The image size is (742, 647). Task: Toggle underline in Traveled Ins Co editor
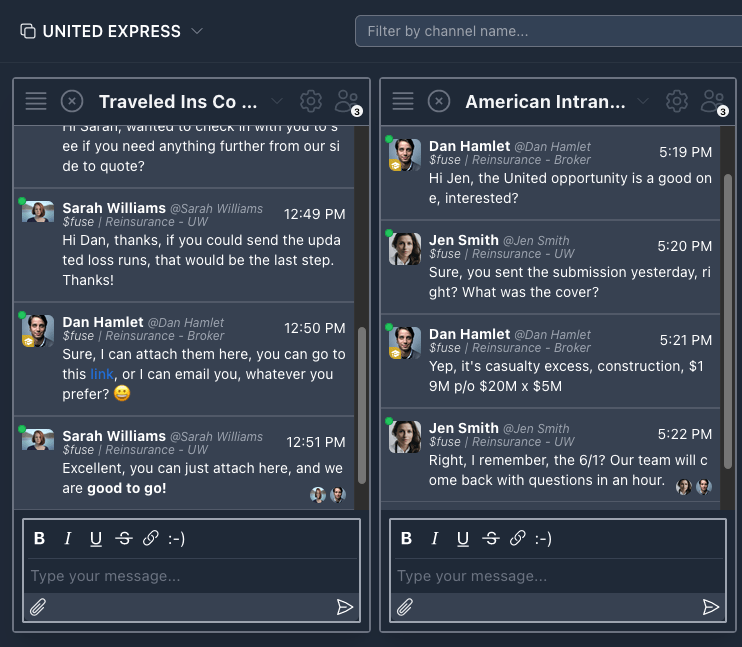(96, 539)
